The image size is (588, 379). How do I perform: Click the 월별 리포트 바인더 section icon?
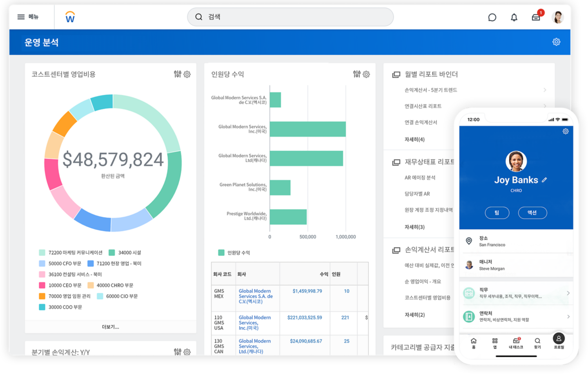396,74
